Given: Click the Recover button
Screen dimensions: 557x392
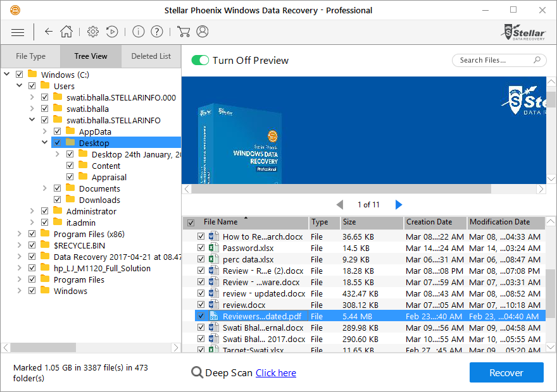Looking at the screenshot, I should 506,372.
